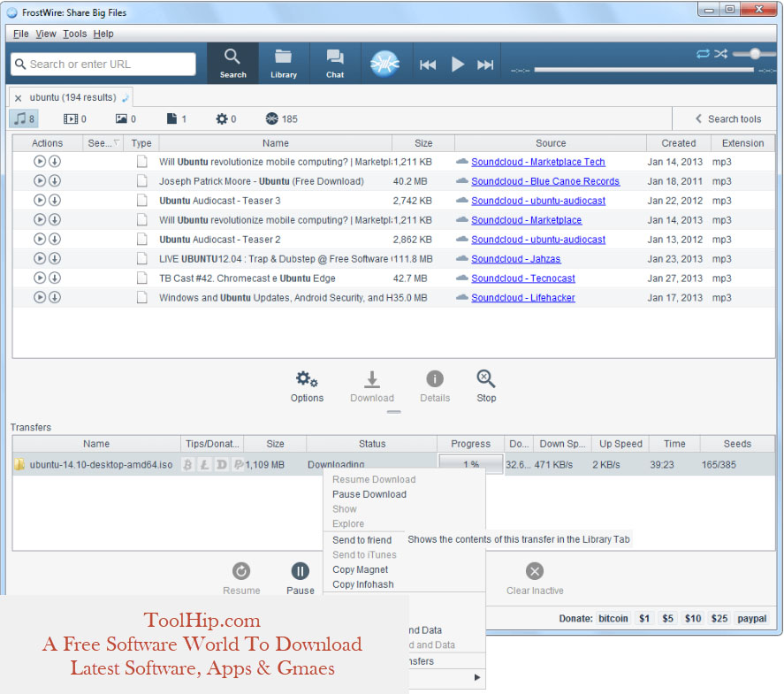This screenshot has width=784, height=694.
Task: Toggle shuffle playback mode
Action: click(x=720, y=54)
